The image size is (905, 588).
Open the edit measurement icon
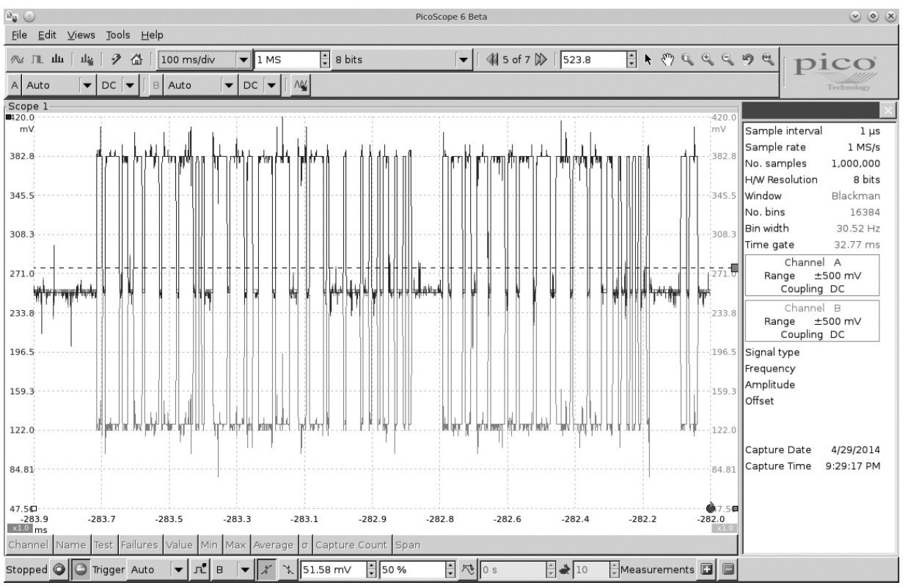point(728,570)
